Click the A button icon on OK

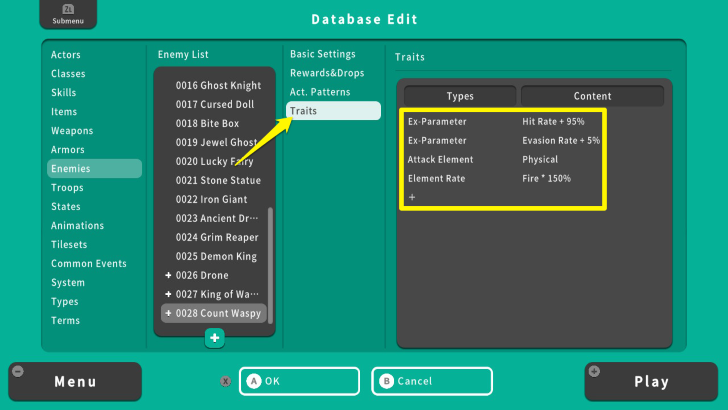tap(254, 381)
